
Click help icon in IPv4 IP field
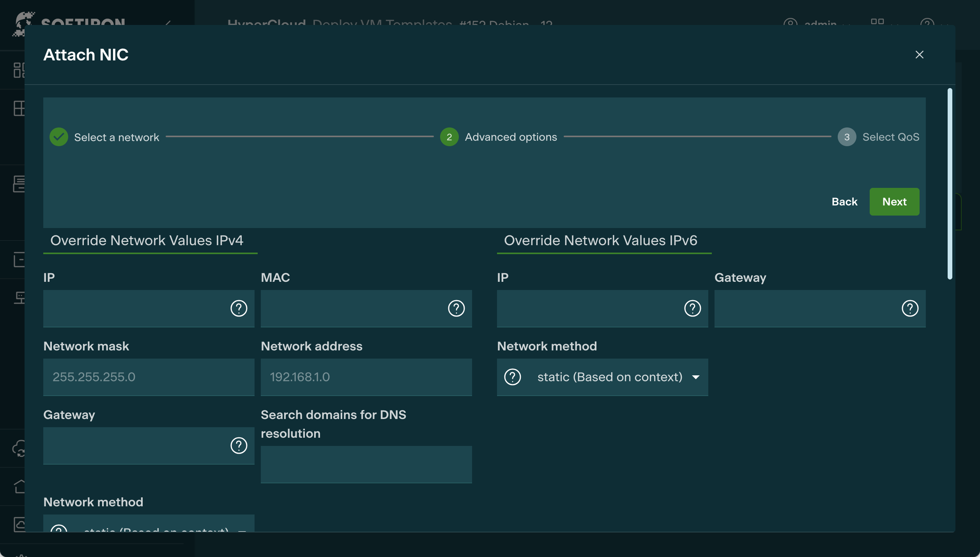[x=239, y=308]
